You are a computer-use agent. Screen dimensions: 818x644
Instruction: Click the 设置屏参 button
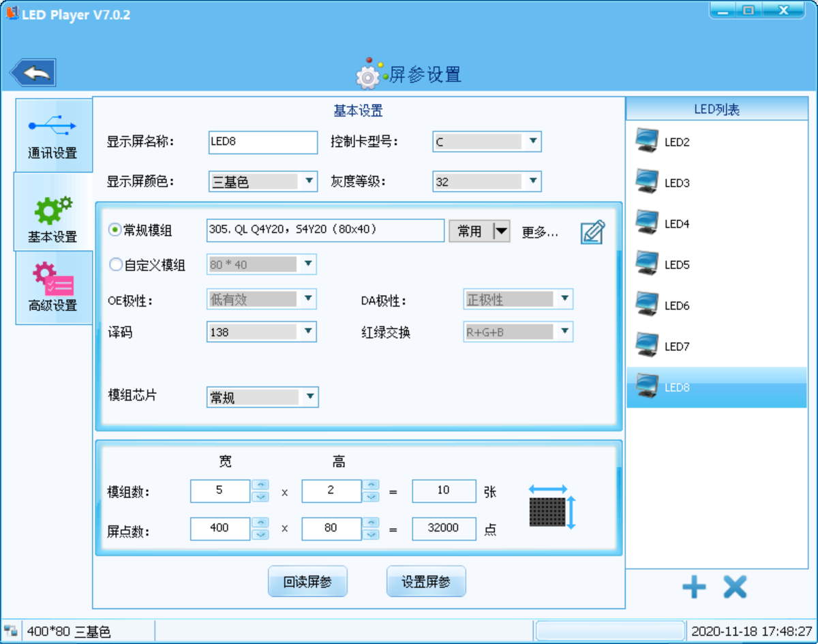point(426,582)
